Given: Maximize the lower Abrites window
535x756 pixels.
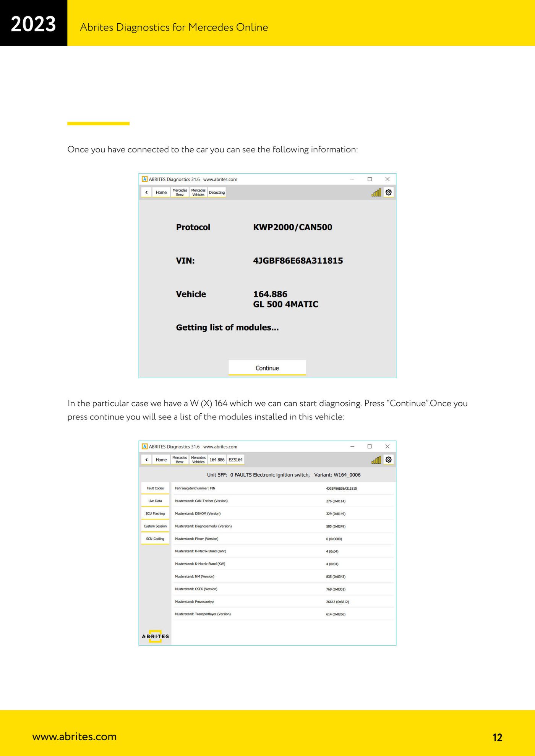Looking at the screenshot, I should [x=370, y=447].
